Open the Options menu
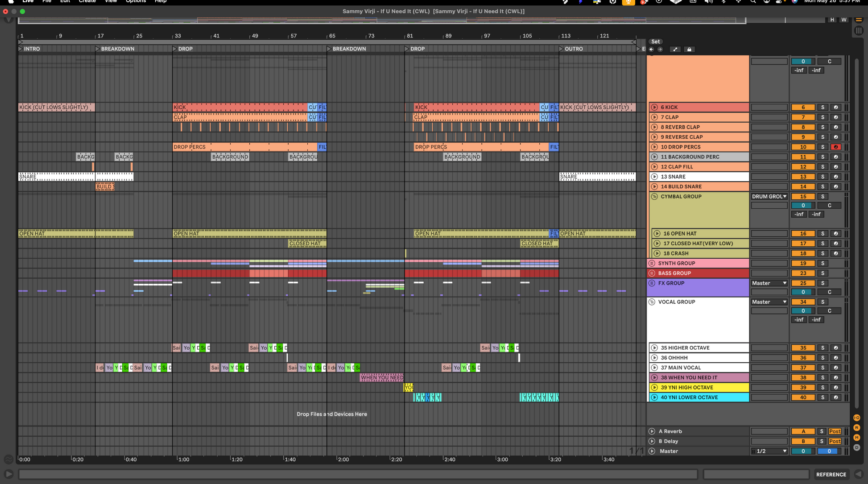This screenshot has width=868, height=484. point(136,2)
